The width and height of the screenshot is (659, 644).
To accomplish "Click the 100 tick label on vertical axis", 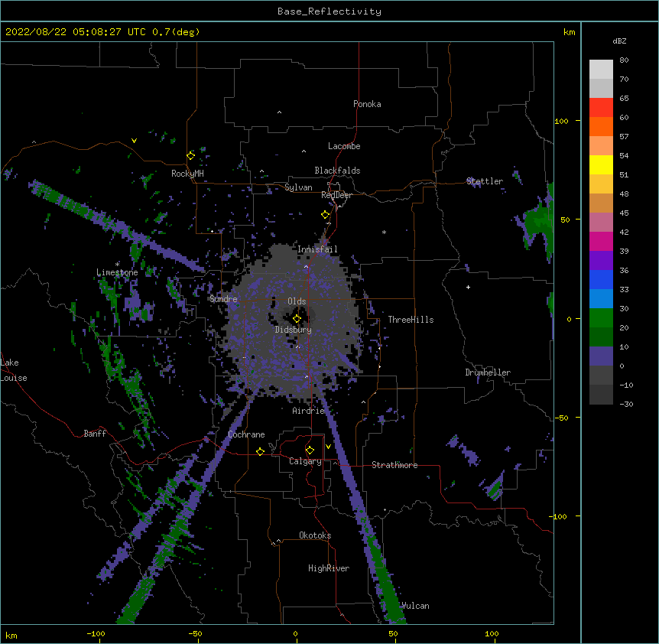I will tap(561, 121).
